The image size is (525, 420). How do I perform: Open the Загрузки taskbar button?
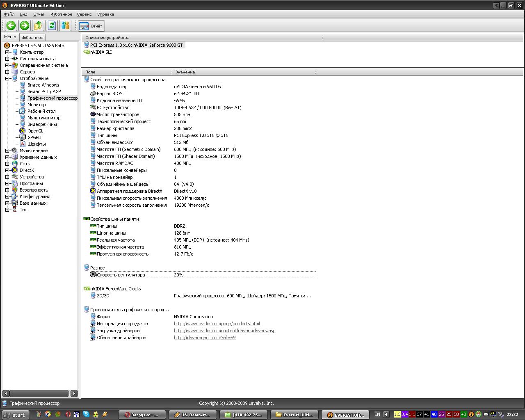coord(142,415)
